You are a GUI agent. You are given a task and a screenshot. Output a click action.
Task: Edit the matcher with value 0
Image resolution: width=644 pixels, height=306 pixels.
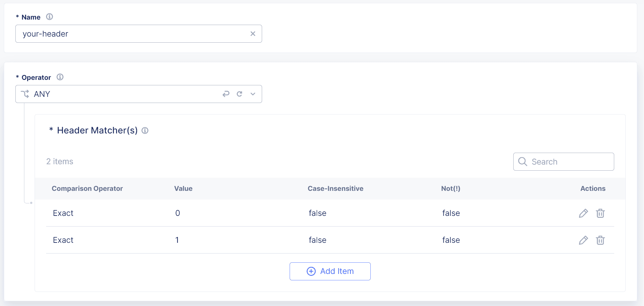[x=583, y=213]
